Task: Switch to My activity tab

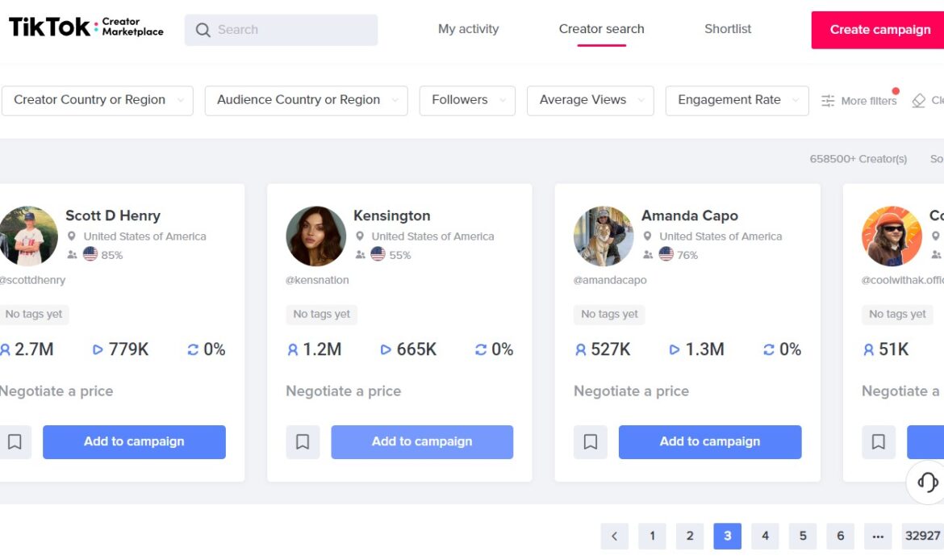Action: click(469, 29)
